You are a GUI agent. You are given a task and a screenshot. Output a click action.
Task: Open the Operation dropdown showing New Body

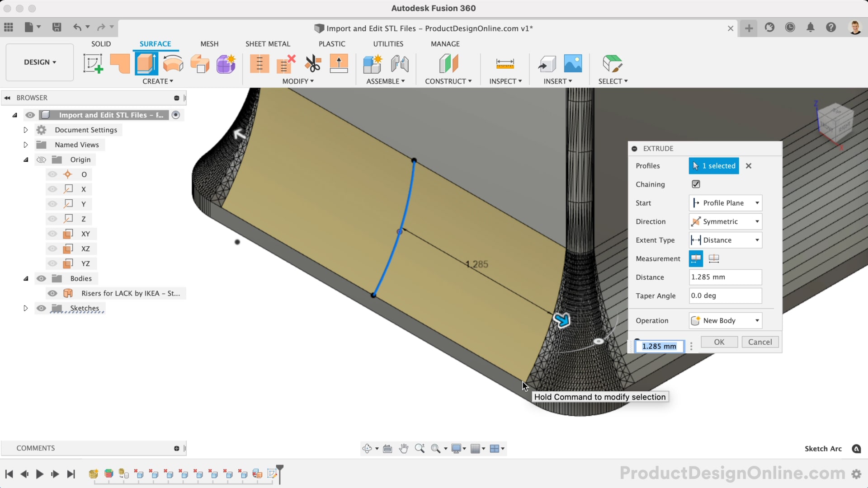pos(725,320)
